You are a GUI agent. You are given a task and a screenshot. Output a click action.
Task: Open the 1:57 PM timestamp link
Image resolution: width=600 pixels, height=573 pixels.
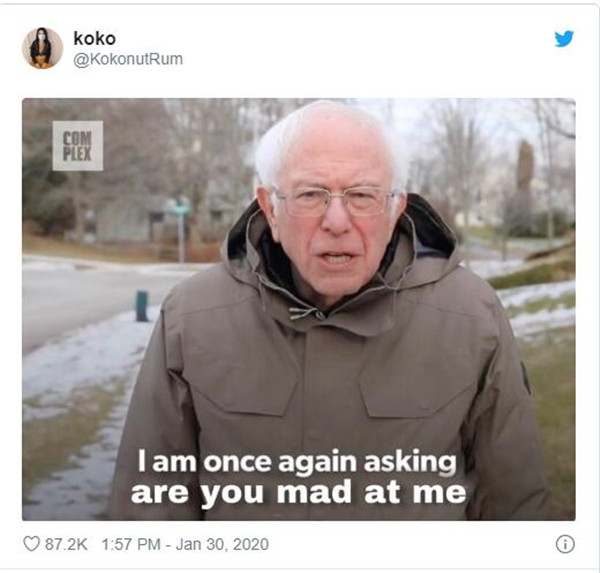point(131,544)
